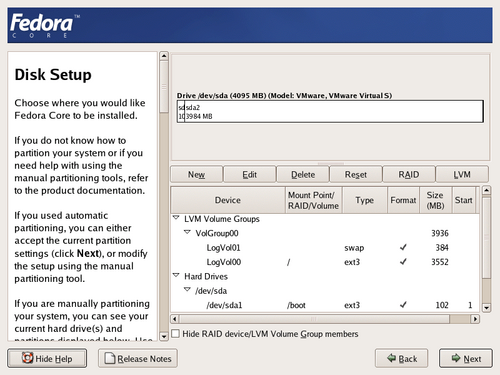Collapse the LVM Volume Groups tree
The width and height of the screenshot is (500, 375).
point(176,218)
